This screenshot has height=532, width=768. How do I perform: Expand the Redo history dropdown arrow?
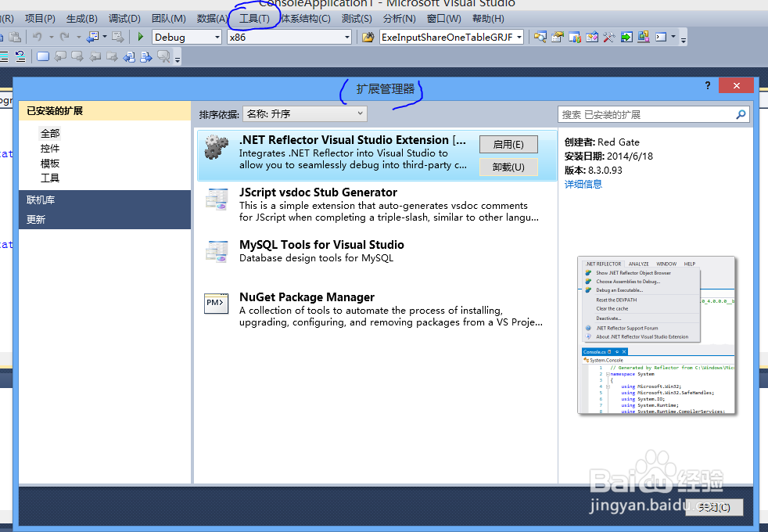(78, 37)
